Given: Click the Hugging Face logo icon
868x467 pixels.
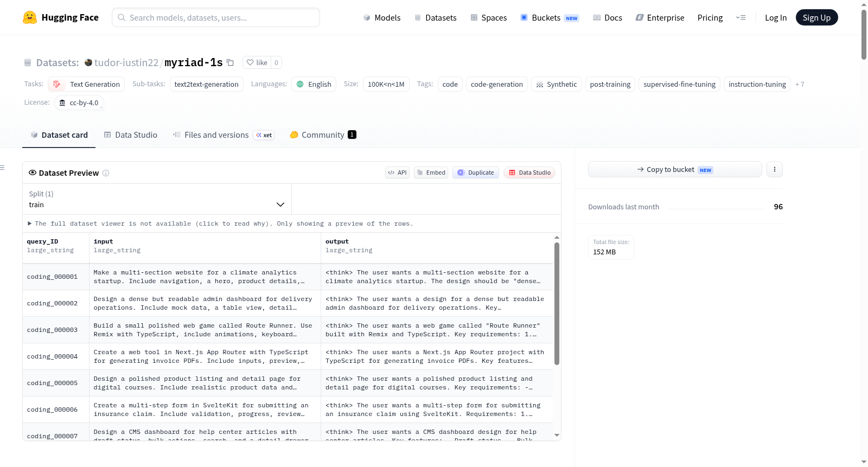Looking at the screenshot, I should pos(30,17).
